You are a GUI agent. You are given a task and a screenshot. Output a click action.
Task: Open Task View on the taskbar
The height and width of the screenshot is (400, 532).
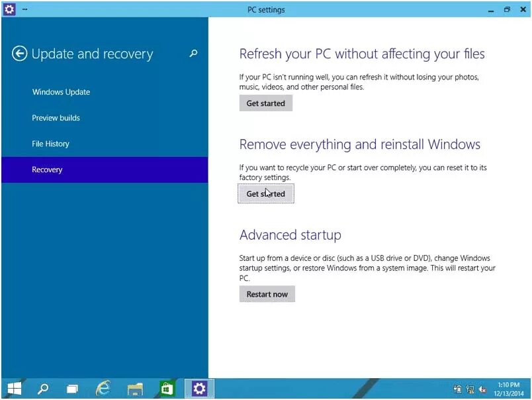coord(72,389)
